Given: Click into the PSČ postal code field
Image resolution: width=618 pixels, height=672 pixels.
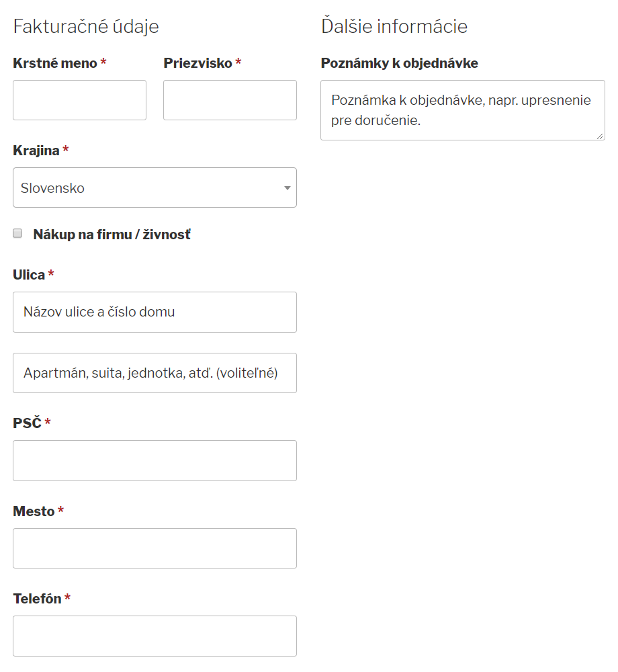Looking at the screenshot, I should pos(154,460).
